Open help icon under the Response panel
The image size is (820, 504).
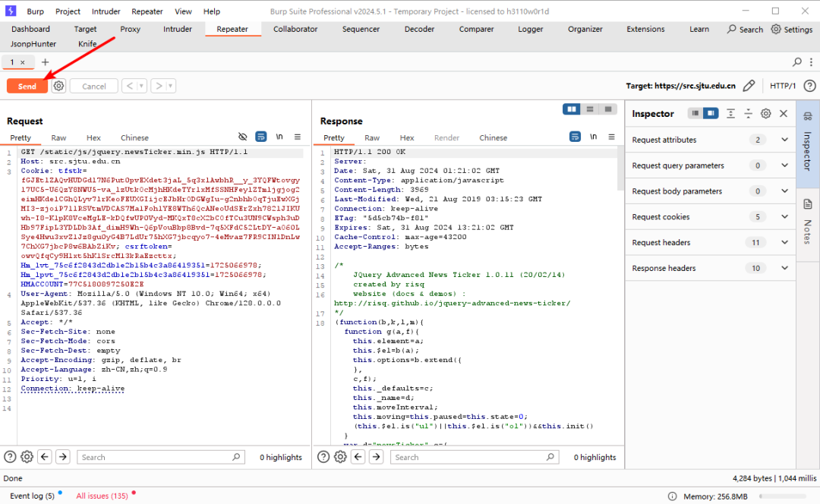pos(323,457)
